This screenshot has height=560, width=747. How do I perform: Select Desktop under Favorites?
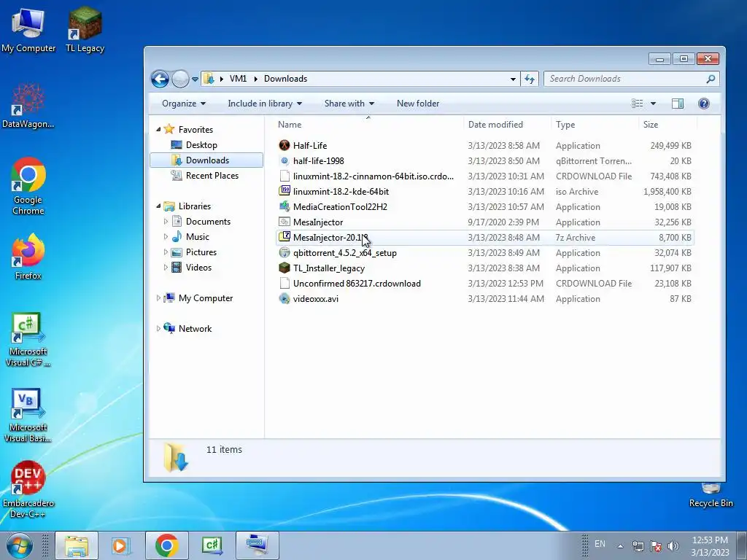point(201,145)
